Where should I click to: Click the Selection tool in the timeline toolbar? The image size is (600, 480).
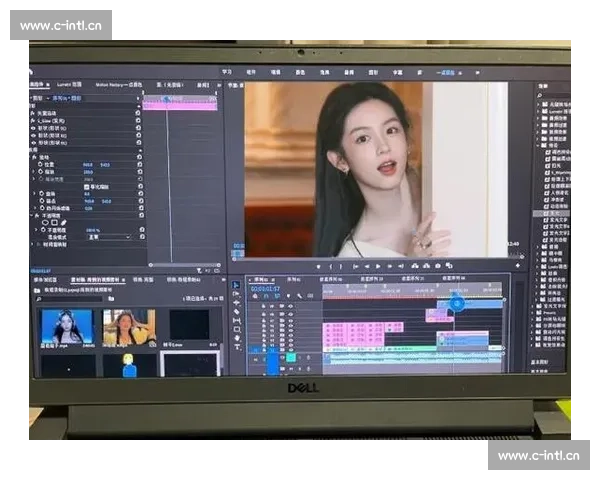237,286
